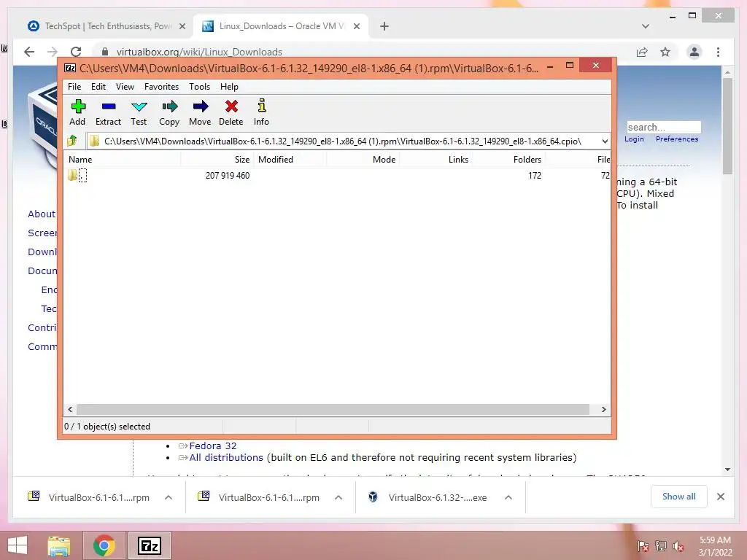Sort by Mode column header
Viewport: 747px width, 560px height.
(363, 160)
